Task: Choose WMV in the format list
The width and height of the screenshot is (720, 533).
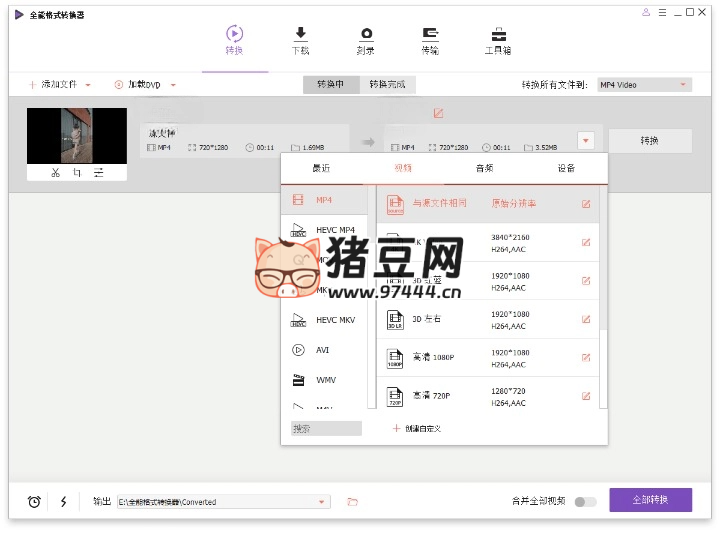Action: [324, 380]
